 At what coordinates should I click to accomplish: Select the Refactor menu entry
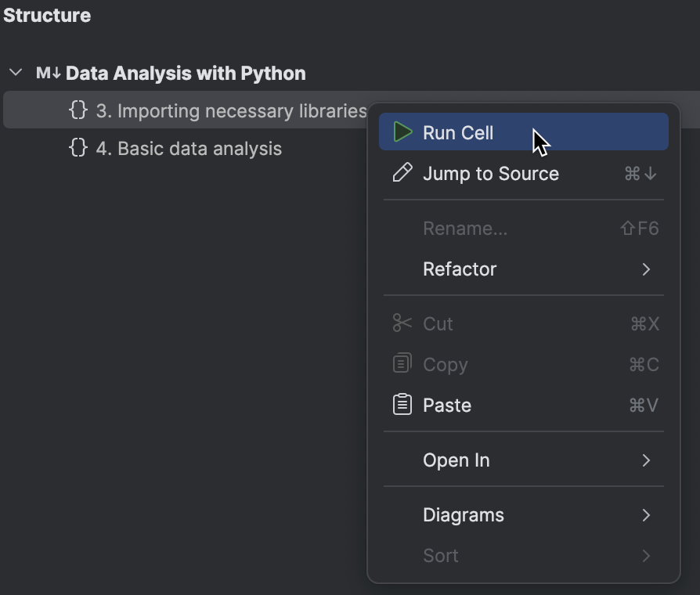(524, 269)
